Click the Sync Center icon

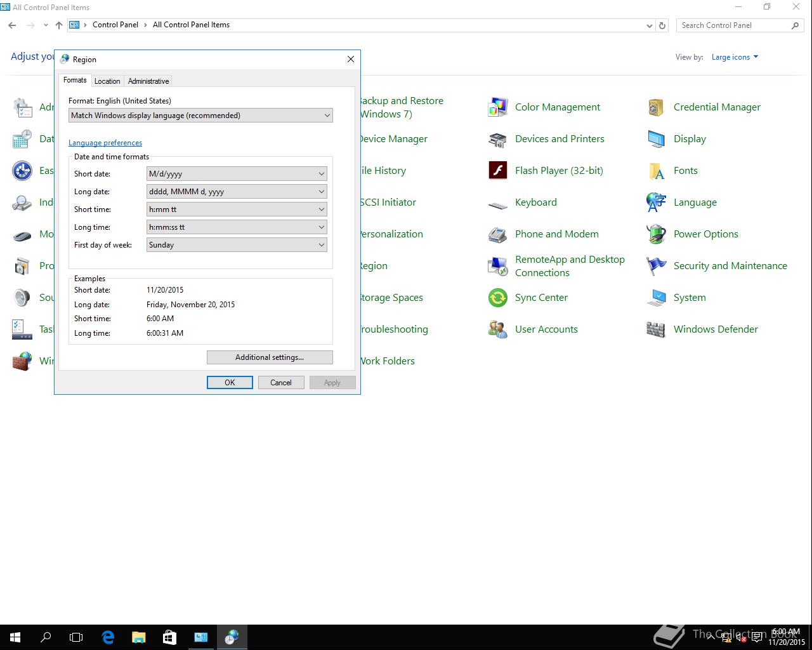click(x=498, y=298)
